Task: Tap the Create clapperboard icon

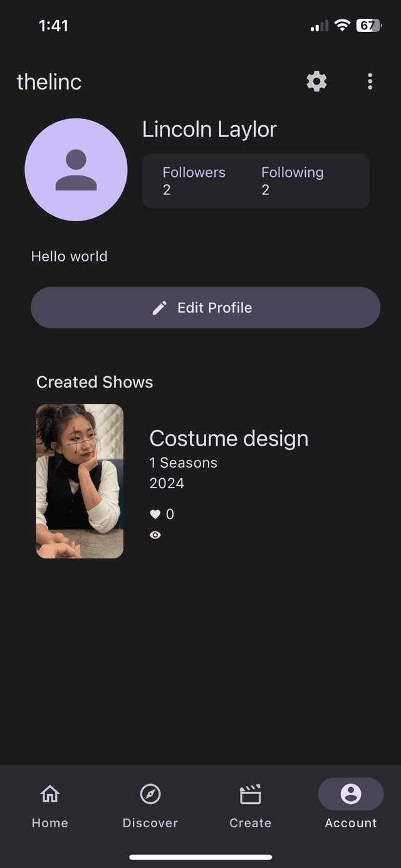Action: [x=251, y=795]
